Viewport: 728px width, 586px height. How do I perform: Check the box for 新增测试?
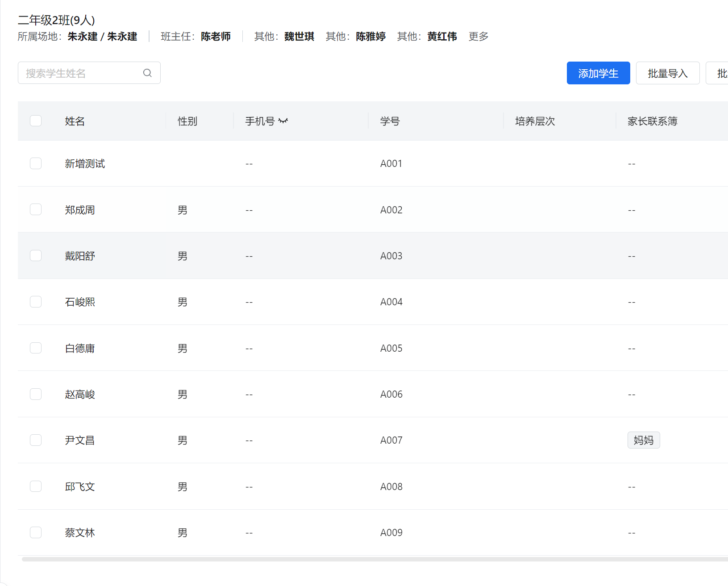tap(36, 163)
